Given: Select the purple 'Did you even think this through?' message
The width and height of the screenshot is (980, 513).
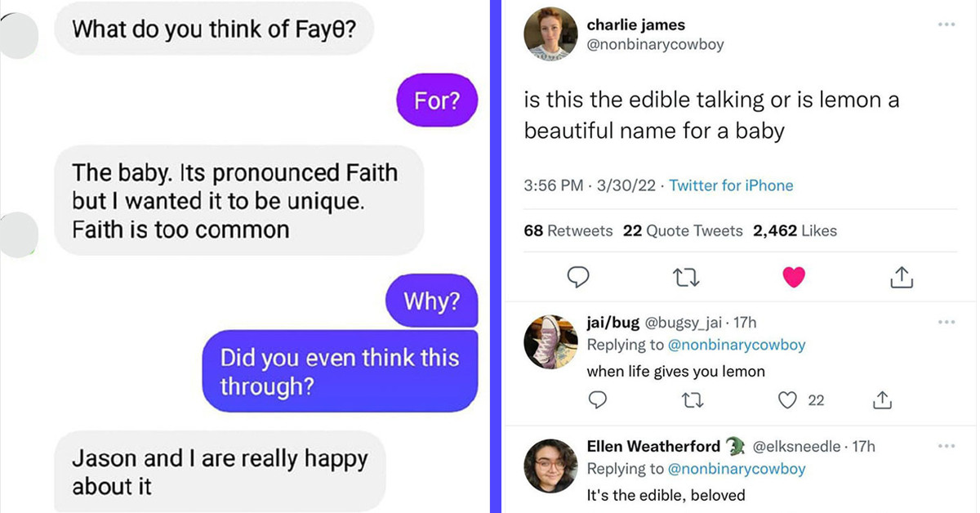Looking at the screenshot, I should coord(340,372).
